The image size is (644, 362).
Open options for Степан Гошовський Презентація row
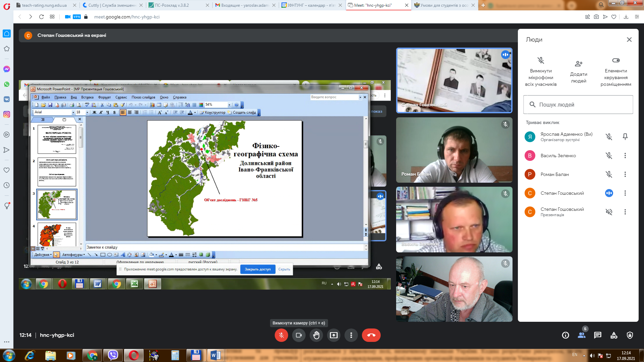click(x=625, y=212)
